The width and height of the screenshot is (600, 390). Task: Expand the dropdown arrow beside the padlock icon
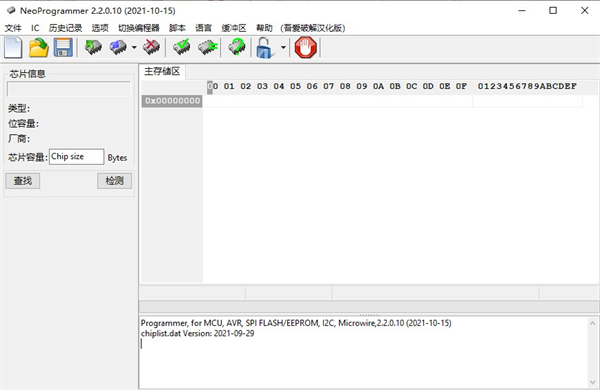pos(283,47)
